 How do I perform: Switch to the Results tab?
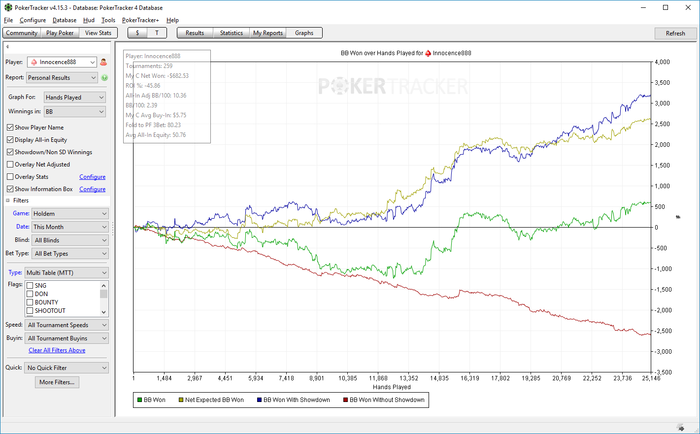[195, 33]
